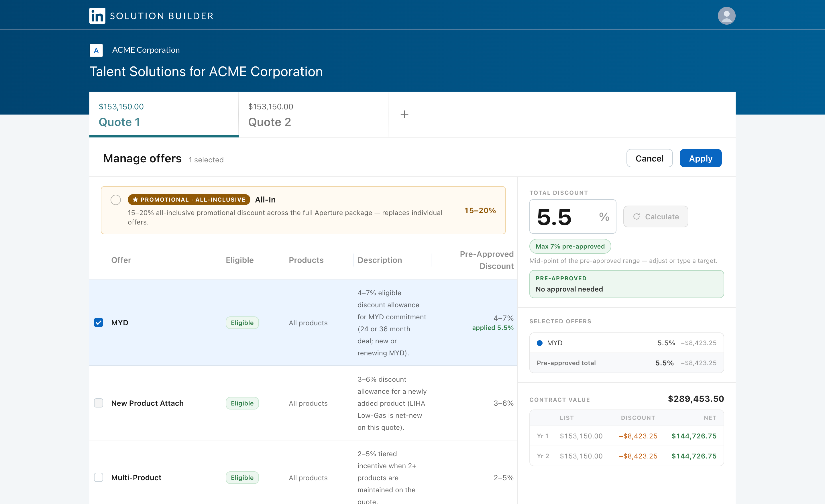Switch to the Quote 2 tab
The image size is (825, 504).
click(x=313, y=115)
